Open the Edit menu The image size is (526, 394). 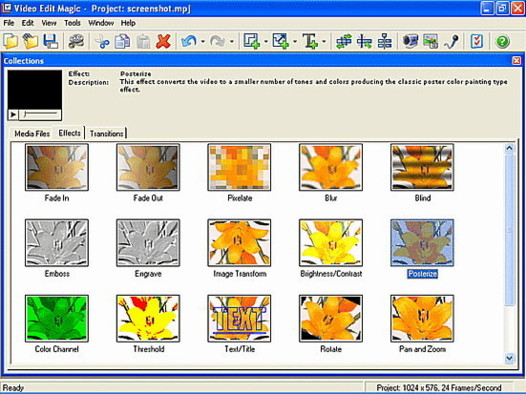28,23
